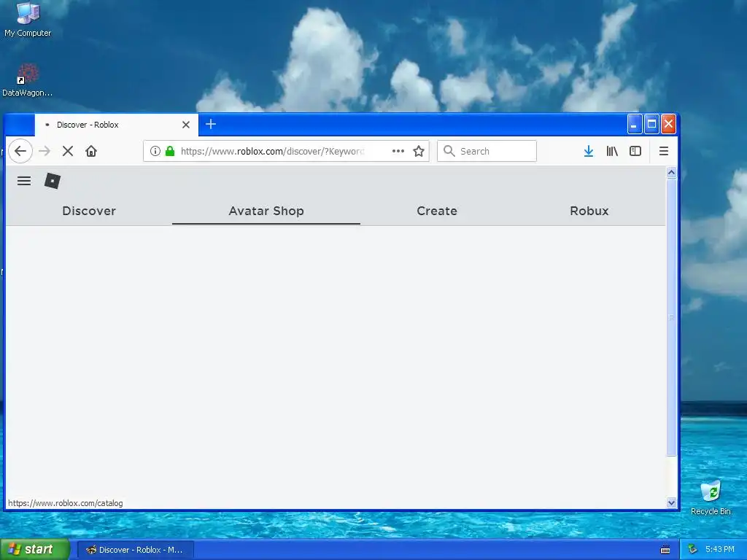Open the Firefox hamburger menu
Image resolution: width=747 pixels, height=560 pixels.
click(x=663, y=151)
